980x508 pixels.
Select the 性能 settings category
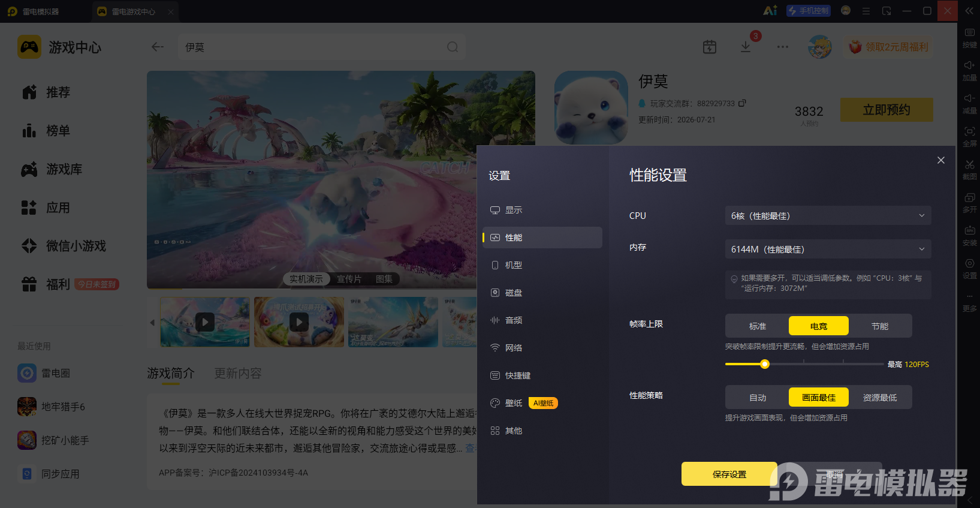(542, 238)
